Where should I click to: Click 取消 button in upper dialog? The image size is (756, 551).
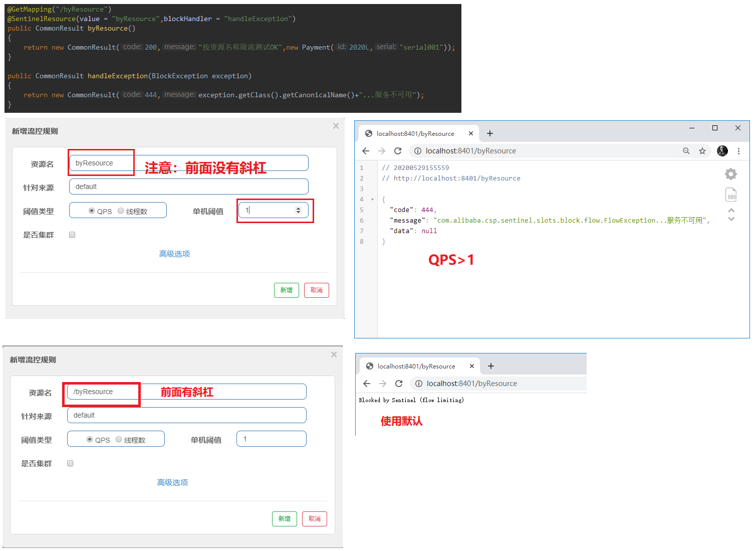tap(317, 290)
